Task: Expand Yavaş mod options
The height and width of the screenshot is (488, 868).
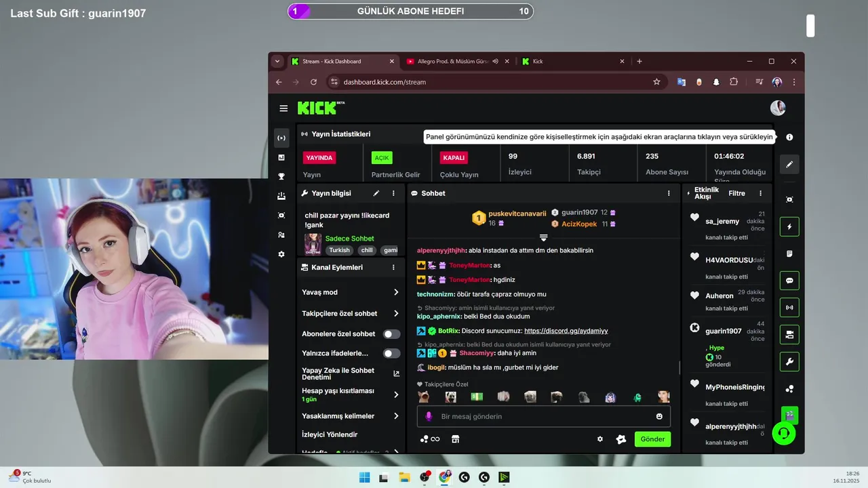Action: [396, 292]
